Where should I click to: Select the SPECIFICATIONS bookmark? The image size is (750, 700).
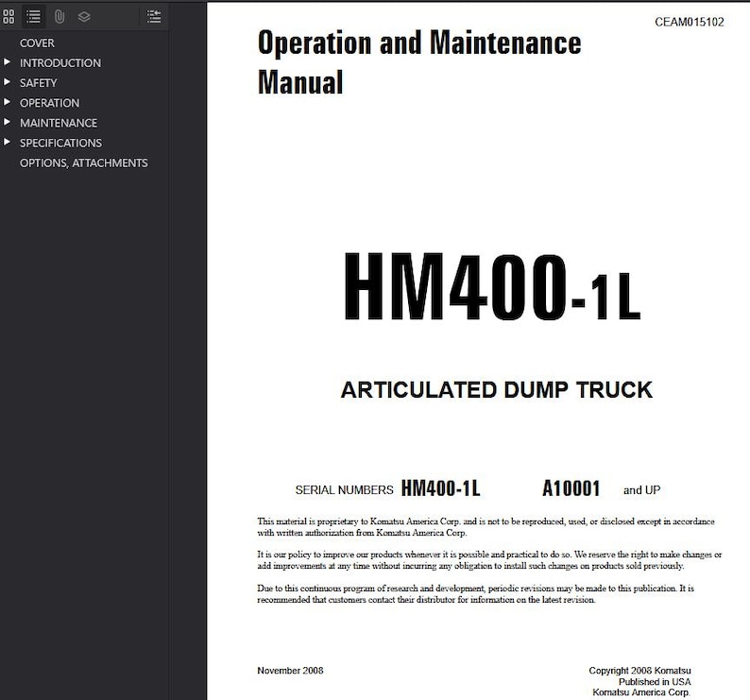coord(60,143)
